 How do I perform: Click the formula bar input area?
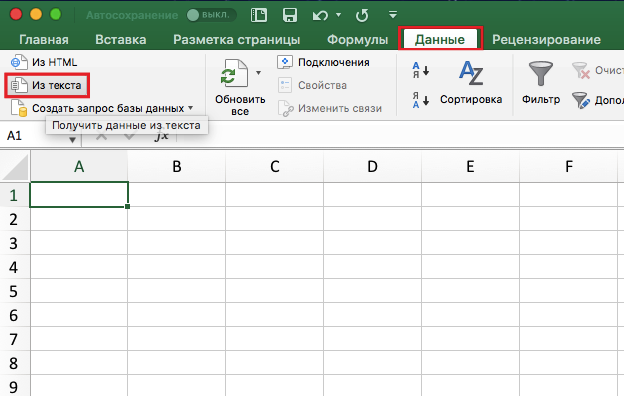coord(400,136)
